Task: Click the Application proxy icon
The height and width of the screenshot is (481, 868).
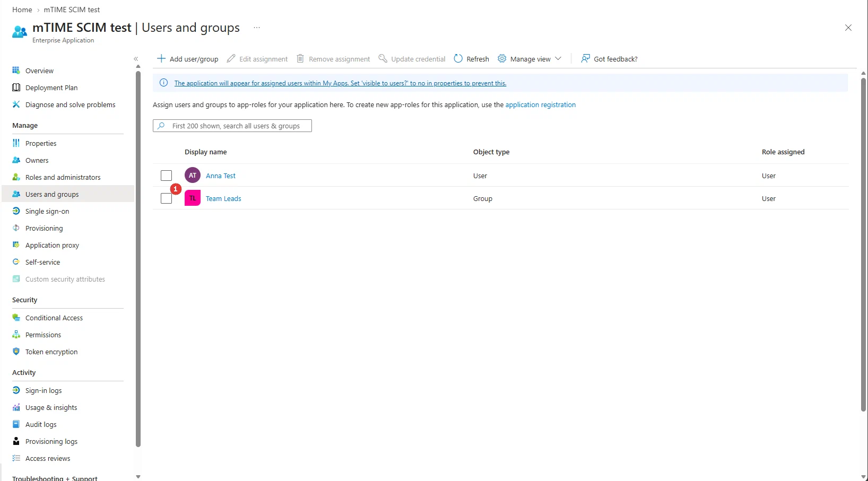Action: pos(16,245)
